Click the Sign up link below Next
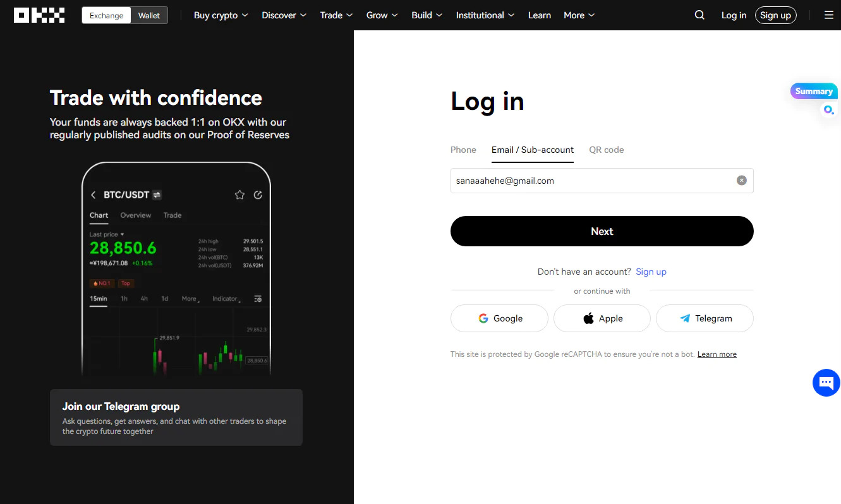 point(651,272)
